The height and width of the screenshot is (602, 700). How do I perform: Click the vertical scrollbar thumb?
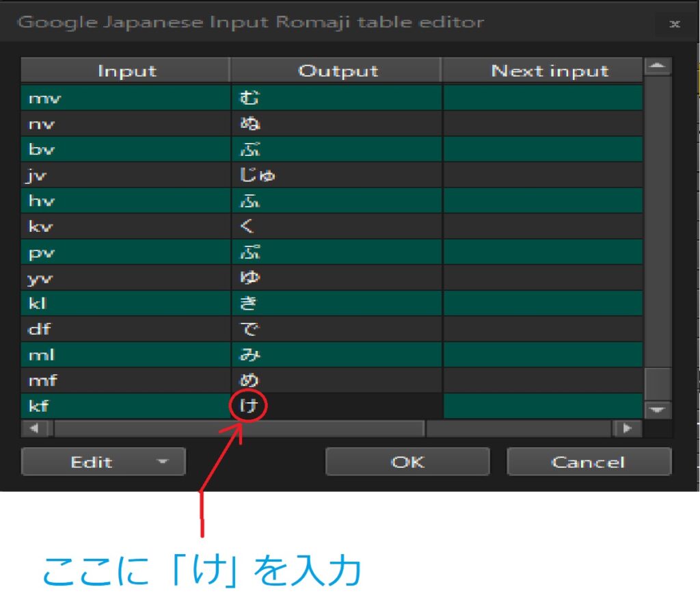click(658, 384)
